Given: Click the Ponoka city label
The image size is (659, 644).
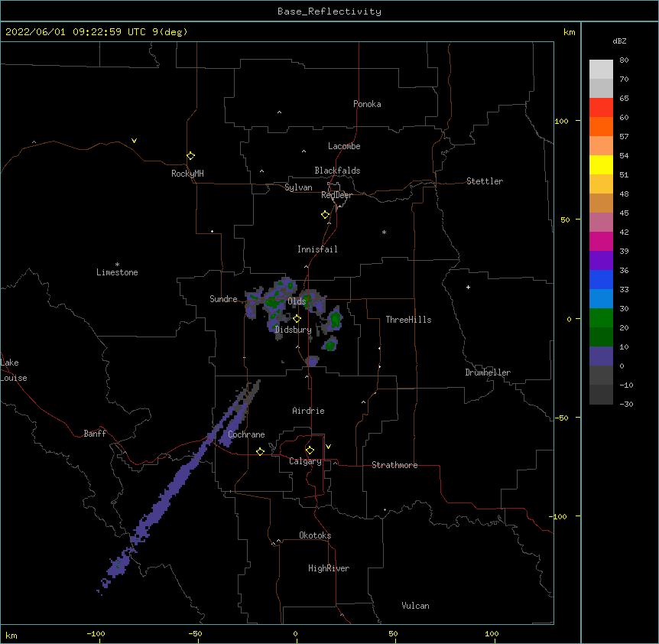Looking at the screenshot, I should [367, 104].
